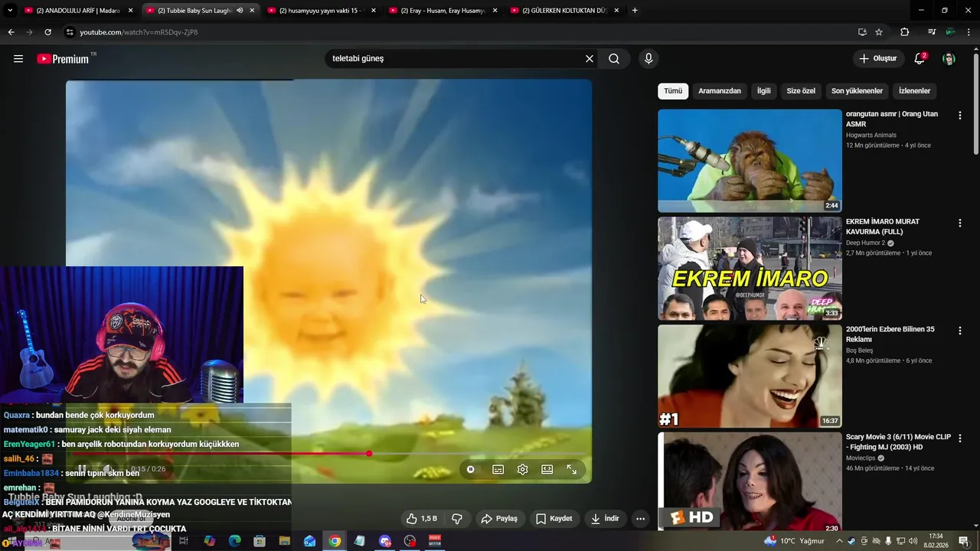
Task: Select the İlgili filter chip
Action: (764, 91)
